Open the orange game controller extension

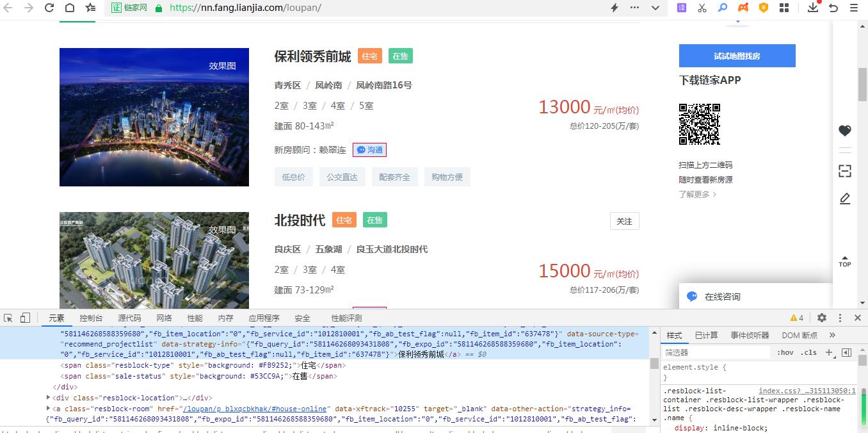(743, 8)
